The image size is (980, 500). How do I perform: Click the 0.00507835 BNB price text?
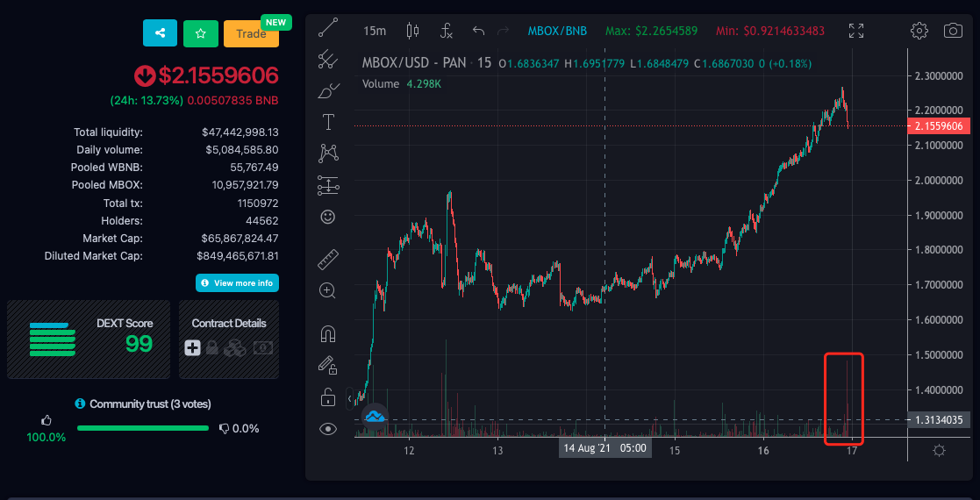(x=233, y=100)
